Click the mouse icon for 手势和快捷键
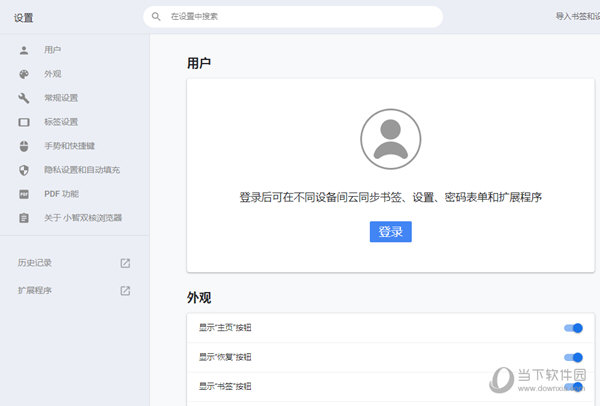 24,146
